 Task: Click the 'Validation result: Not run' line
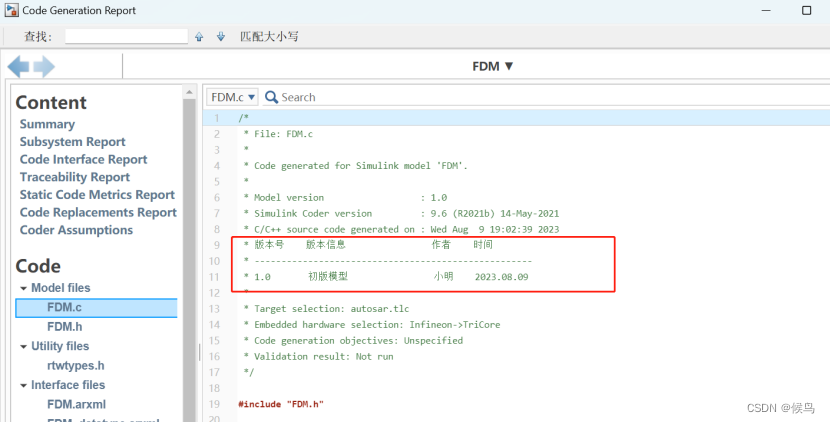318,356
